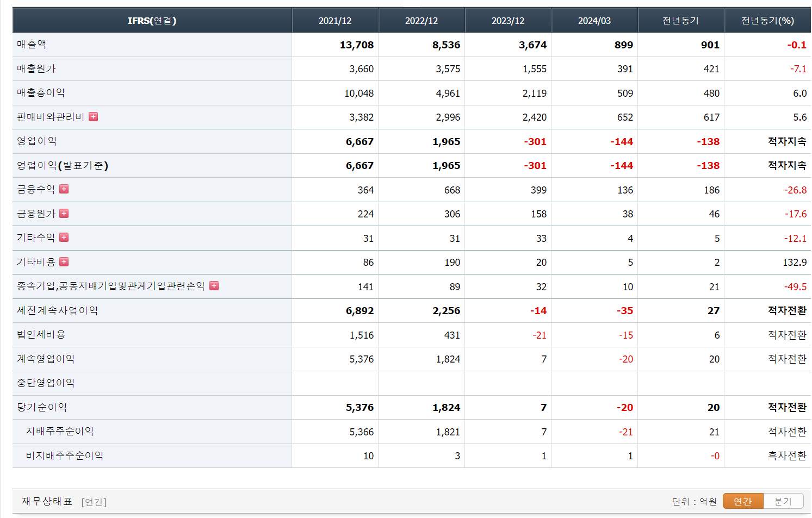Expand the 기타비용 row plus icon
This screenshot has height=518, width=812.
(64, 262)
